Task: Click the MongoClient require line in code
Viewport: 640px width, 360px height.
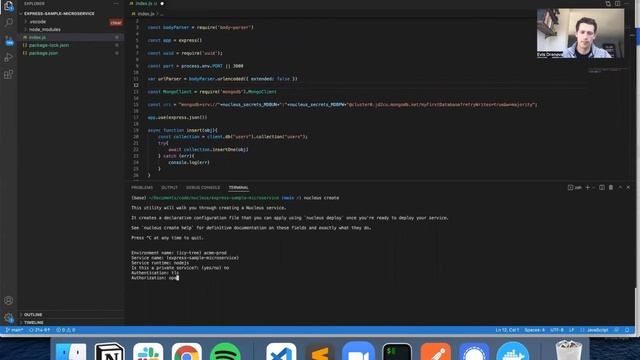Action: [212, 92]
